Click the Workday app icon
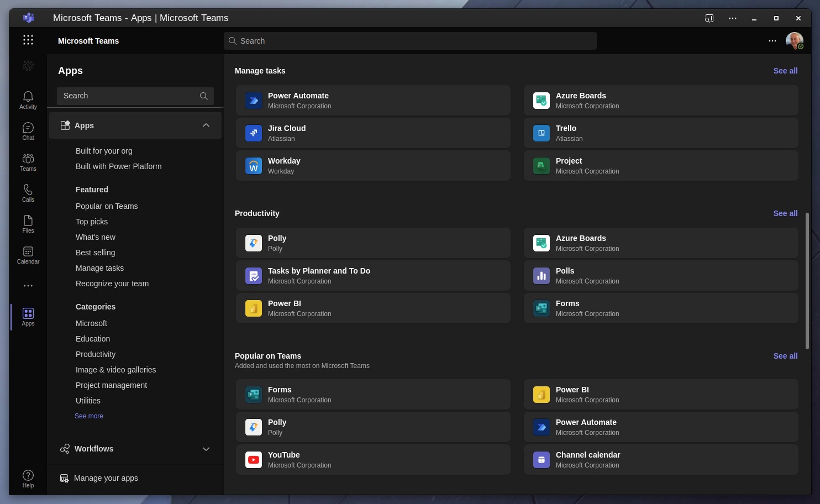Screen dimensions: 820x504 254,166
